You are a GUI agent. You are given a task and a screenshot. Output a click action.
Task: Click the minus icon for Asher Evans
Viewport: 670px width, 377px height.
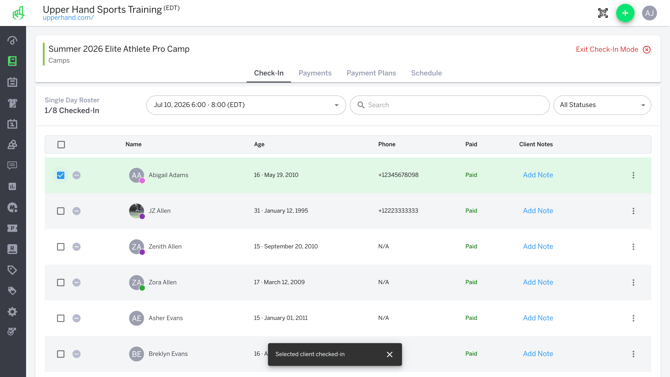point(76,318)
